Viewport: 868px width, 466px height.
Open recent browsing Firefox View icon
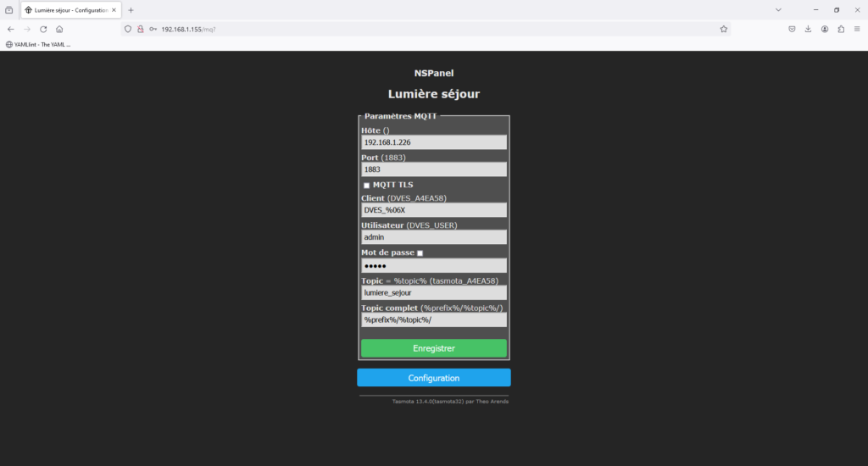(x=8, y=10)
